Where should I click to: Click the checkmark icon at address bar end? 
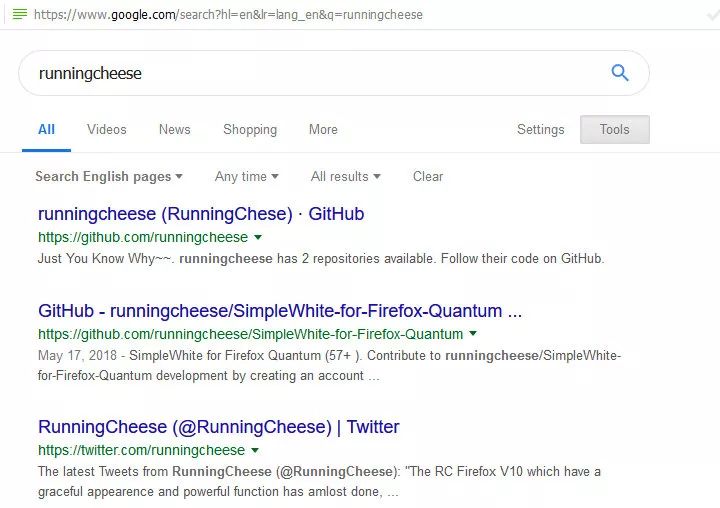(x=713, y=15)
